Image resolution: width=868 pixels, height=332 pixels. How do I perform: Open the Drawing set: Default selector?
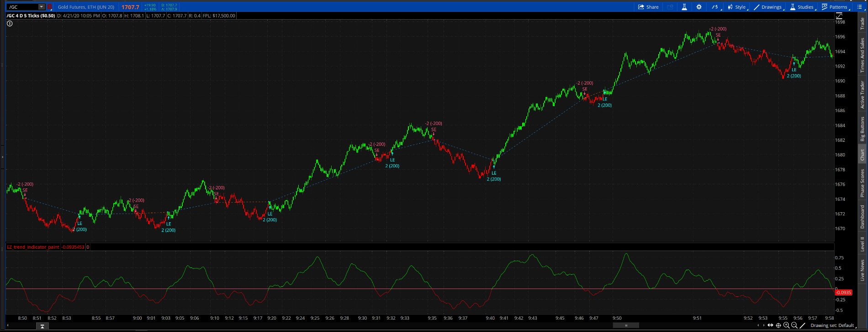[x=833, y=325]
